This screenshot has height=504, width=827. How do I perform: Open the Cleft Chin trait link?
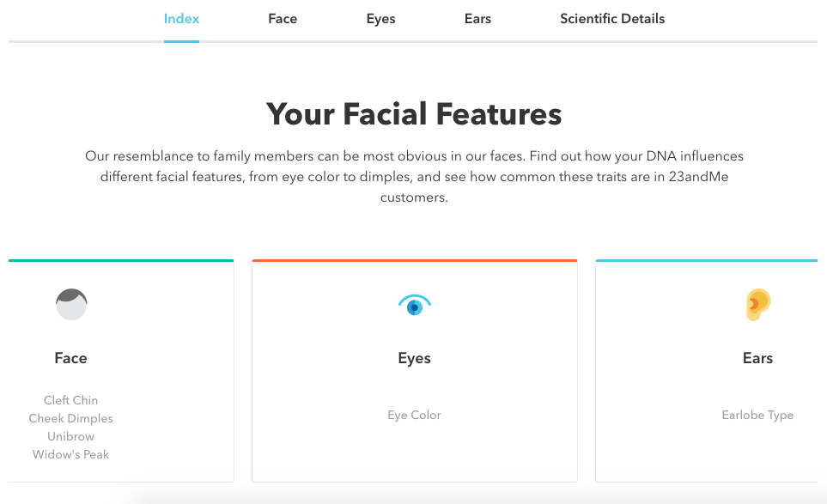pos(71,400)
